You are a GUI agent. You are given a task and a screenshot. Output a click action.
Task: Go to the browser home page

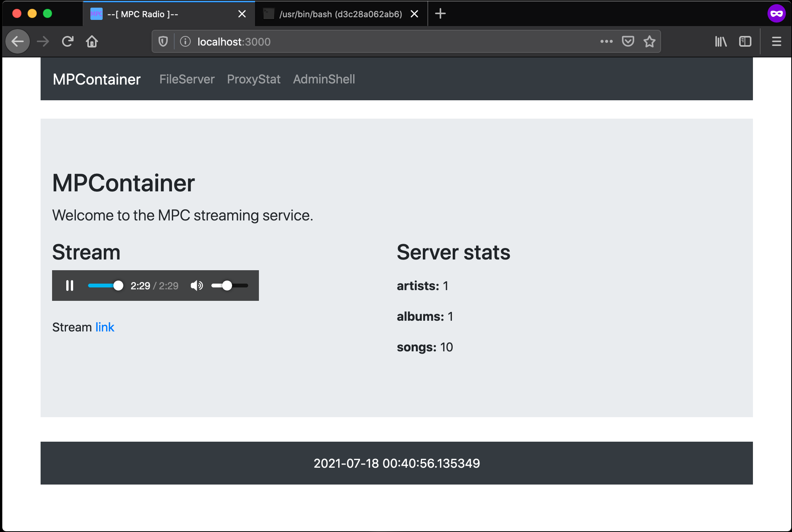[92, 41]
